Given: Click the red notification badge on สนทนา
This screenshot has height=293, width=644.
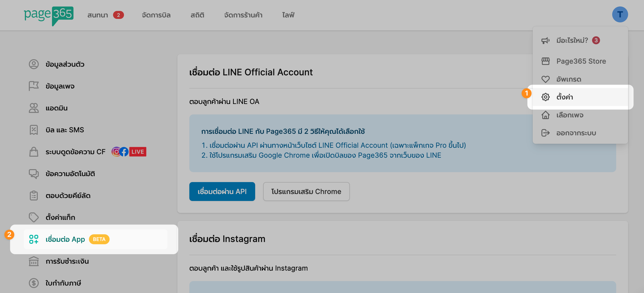Looking at the screenshot, I should pyautogui.click(x=118, y=15).
